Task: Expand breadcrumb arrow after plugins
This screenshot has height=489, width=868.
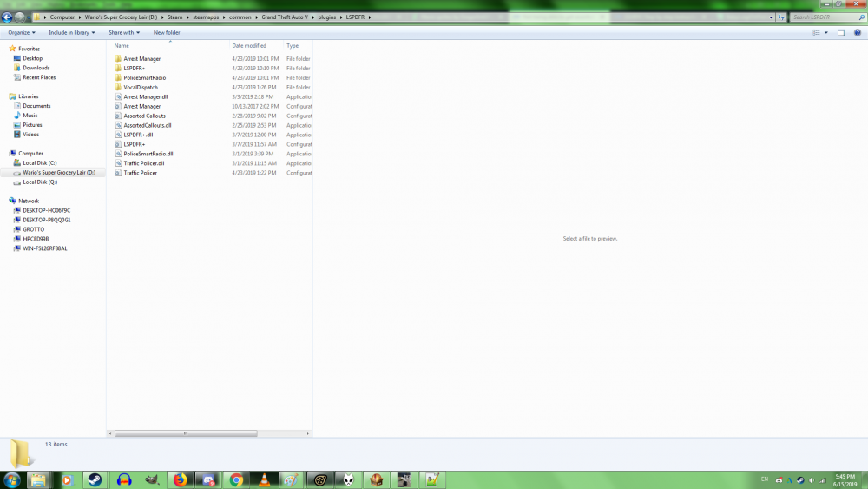Action: point(341,17)
